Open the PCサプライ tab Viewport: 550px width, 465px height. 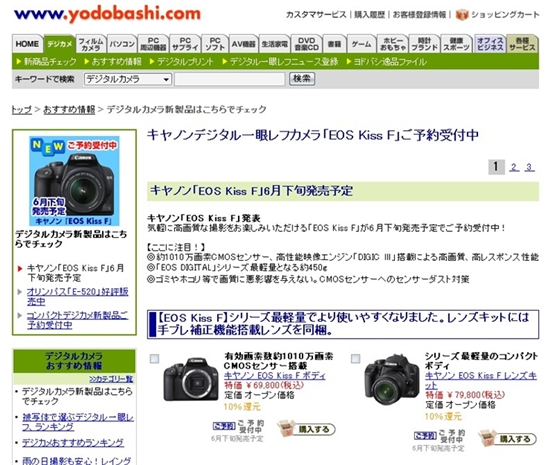[185, 44]
